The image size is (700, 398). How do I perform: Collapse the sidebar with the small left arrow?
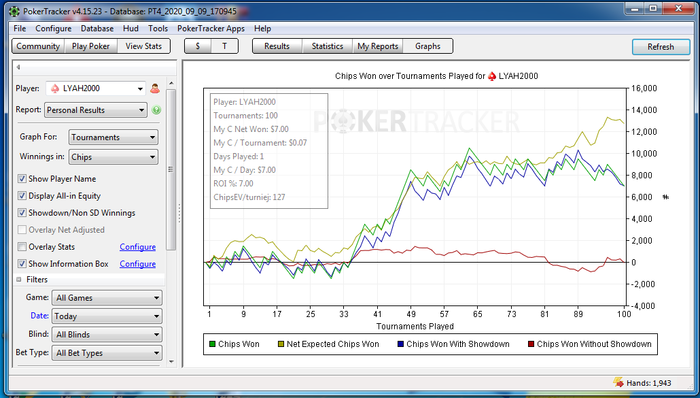(x=18, y=67)
